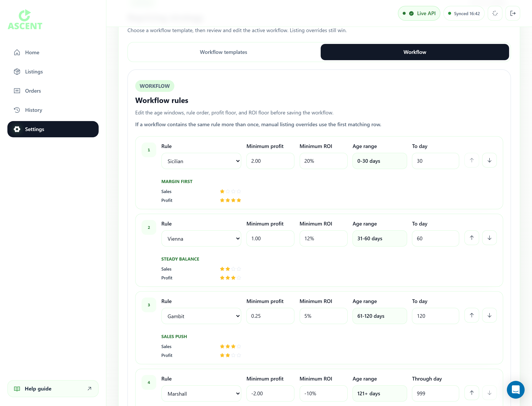Click age range 0-30 days field
This screenshot has width=532, height=406.
(x=380, y=161)
